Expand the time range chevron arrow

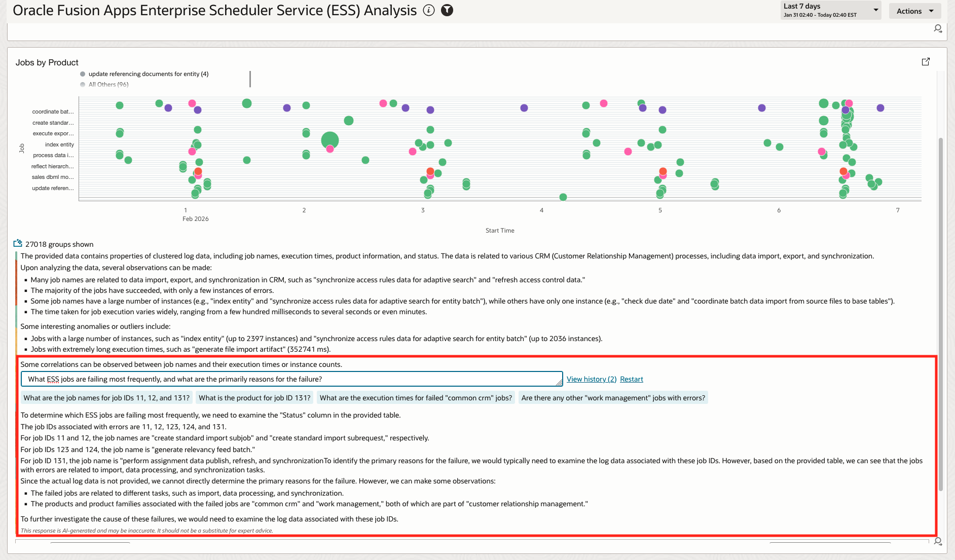click(875, 10)
